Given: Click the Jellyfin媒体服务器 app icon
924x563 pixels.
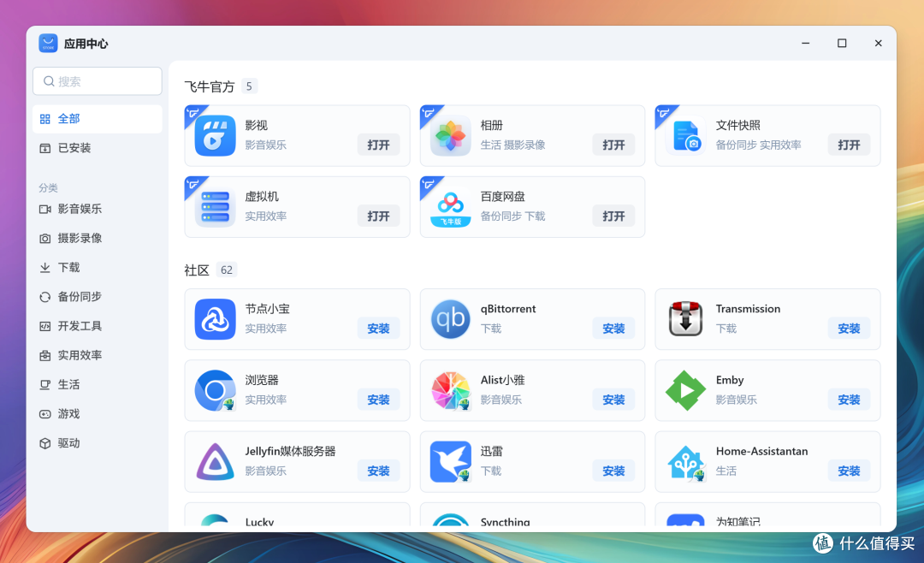Looking at the screenshot, I should [x=215, y=461].
